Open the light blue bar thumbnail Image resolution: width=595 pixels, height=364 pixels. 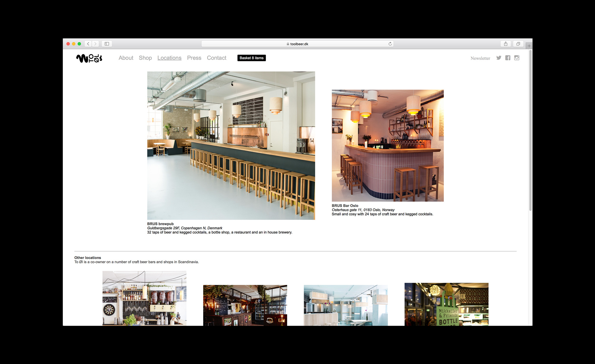[x=346, y=305]
